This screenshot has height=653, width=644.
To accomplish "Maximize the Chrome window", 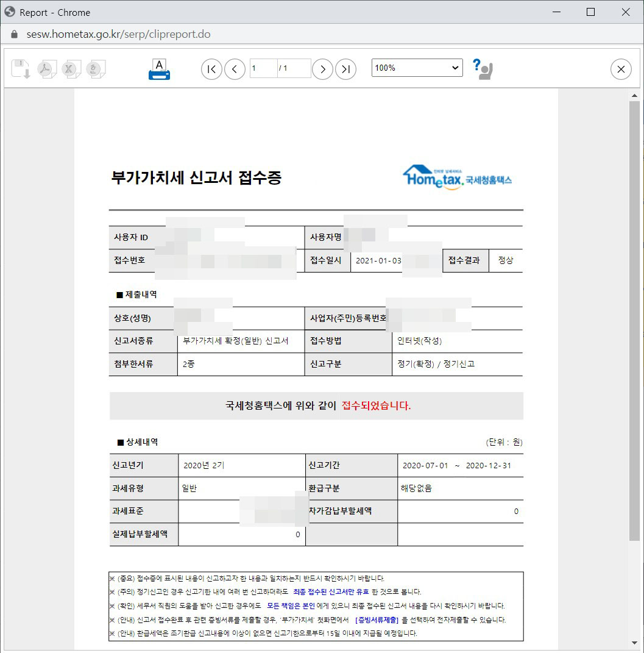I will (590, 12).
